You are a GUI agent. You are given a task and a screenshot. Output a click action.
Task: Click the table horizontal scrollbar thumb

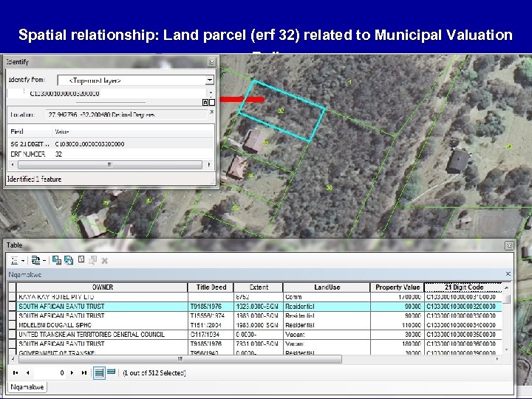tap(180, 359)
